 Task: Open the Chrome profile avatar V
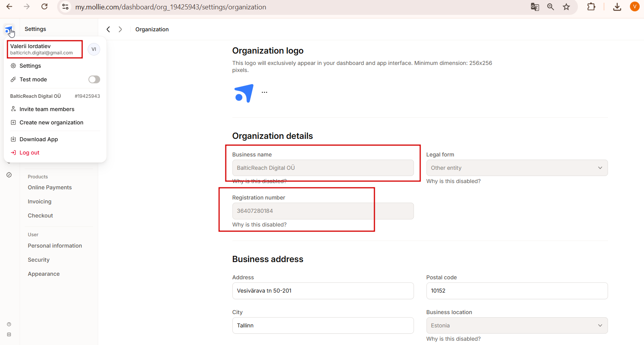click(635, 7)
